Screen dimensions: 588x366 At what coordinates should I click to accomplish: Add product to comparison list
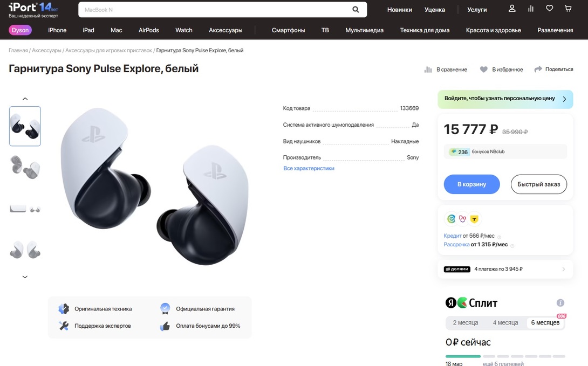coord(446,70)
